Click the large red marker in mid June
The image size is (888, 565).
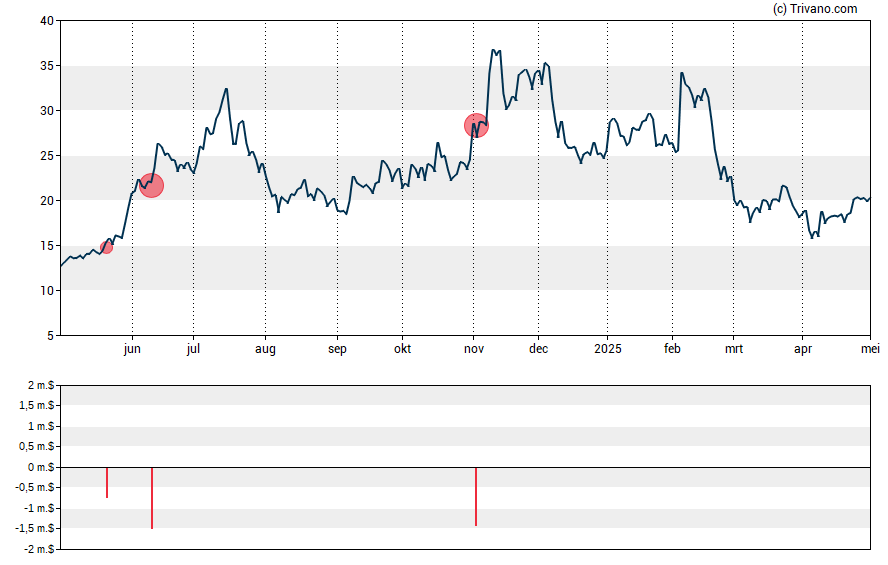(x=152, y=186)
